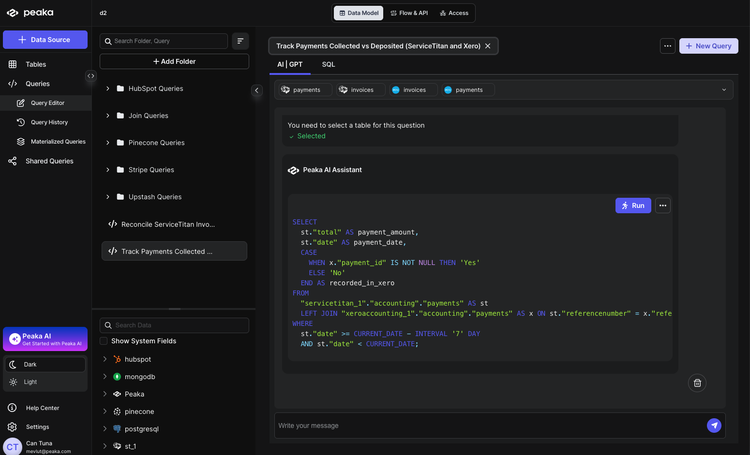
Task: Expand the HubSpot Queries folder
Action: click(108, 88)
